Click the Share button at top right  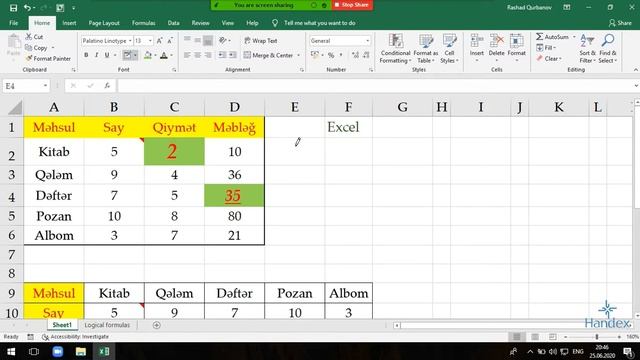(x=620, y=23)
